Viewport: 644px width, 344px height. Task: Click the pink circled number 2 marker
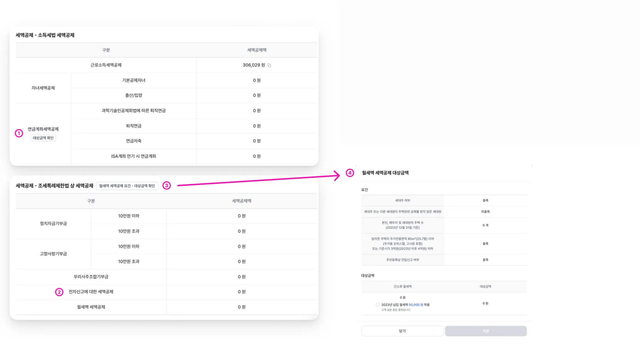[x=59, y=292]
